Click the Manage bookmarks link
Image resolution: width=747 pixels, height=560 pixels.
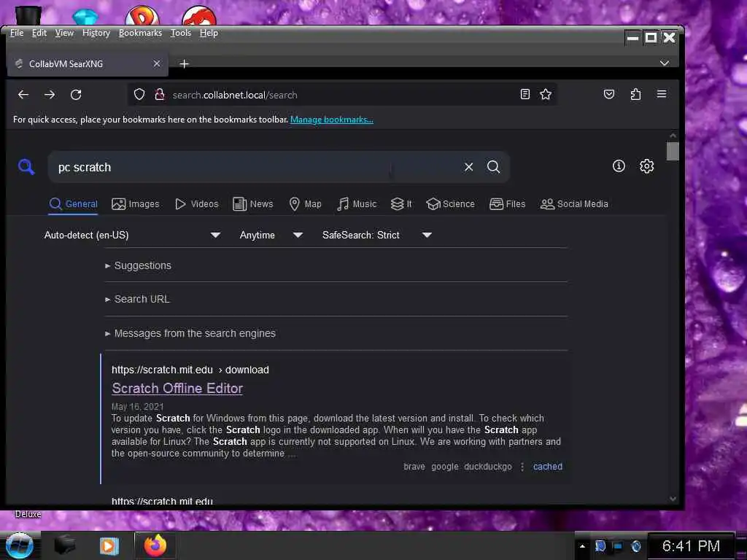pos(332,120)
